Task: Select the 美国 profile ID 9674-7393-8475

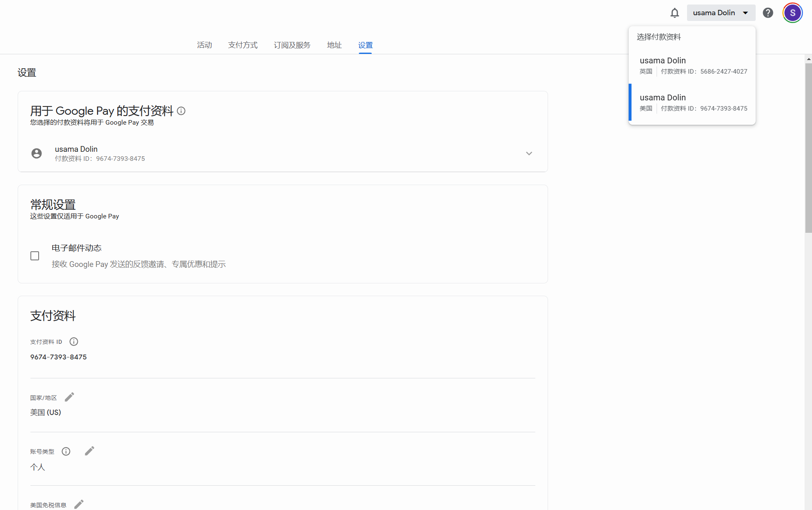Action: [x=692, y=102]
